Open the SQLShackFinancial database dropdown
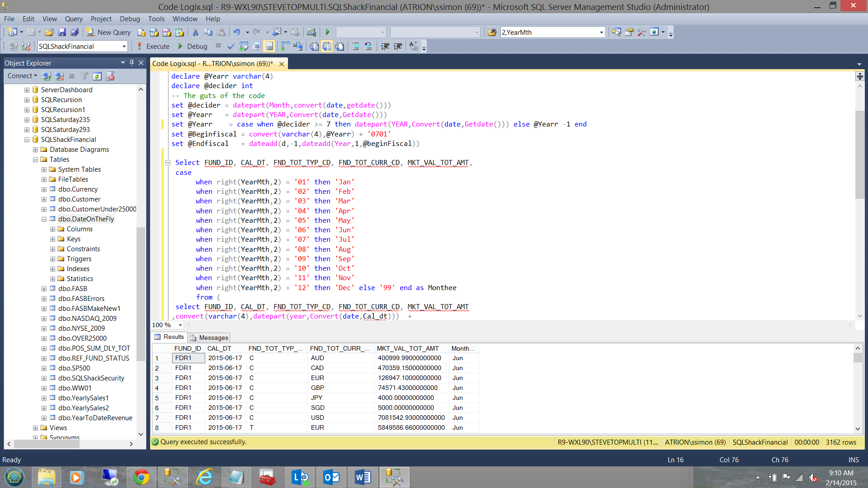 123,46
